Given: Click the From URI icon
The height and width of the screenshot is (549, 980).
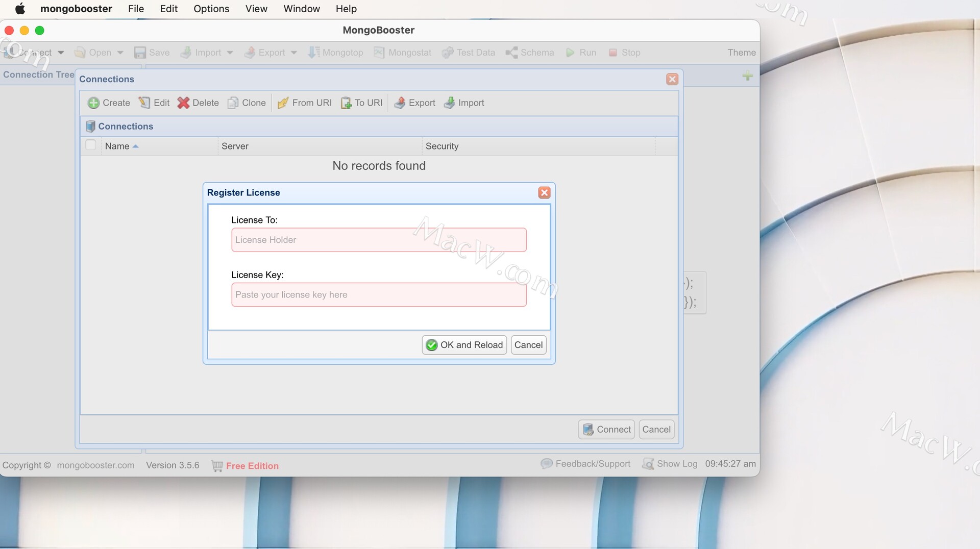Looking at the screenshot, I should 283,103.
